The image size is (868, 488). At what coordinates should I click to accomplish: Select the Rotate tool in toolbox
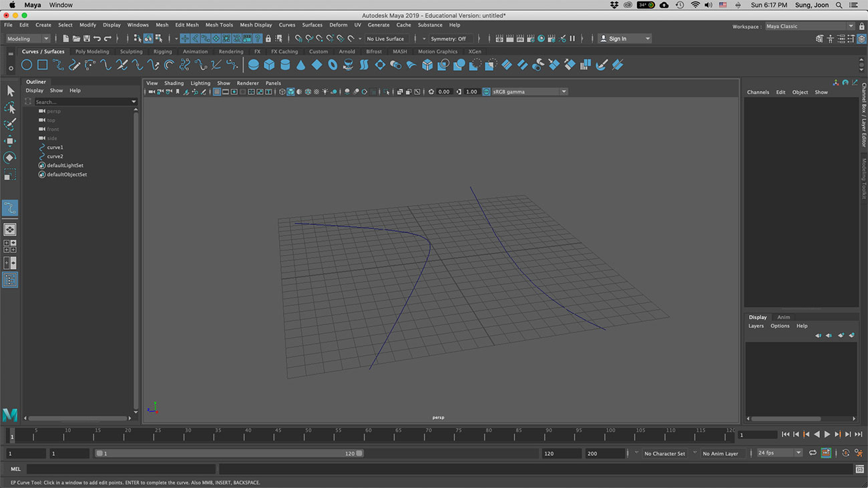pyautogui.click(x=10, y=158)
